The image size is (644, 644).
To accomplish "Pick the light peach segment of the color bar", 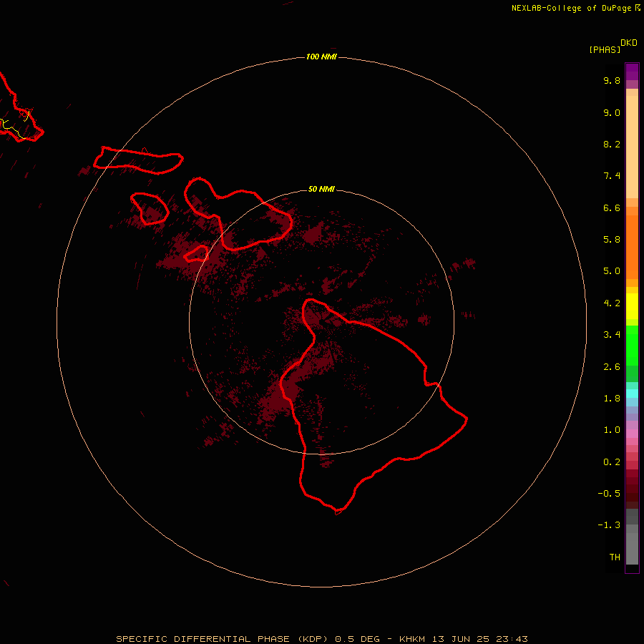I will click(x=632, y=146).
